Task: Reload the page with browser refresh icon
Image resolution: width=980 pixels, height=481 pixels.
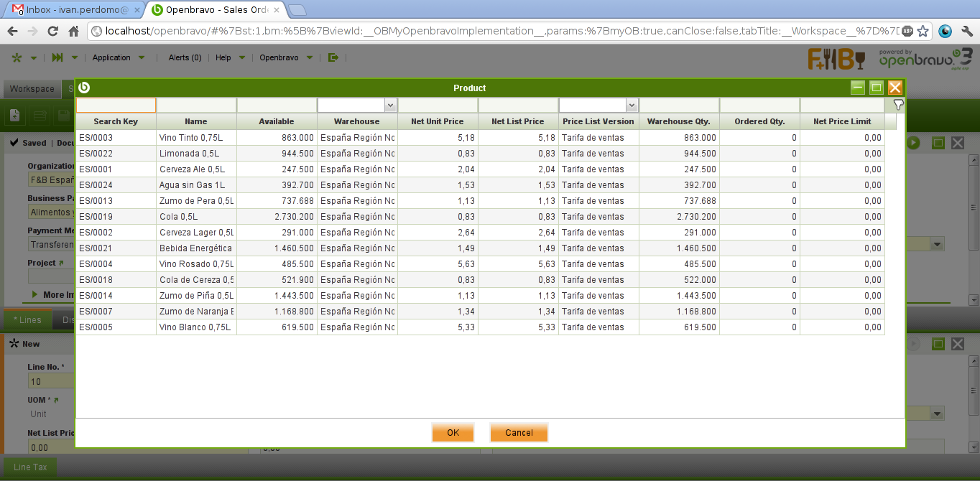Action: (52, 31)
